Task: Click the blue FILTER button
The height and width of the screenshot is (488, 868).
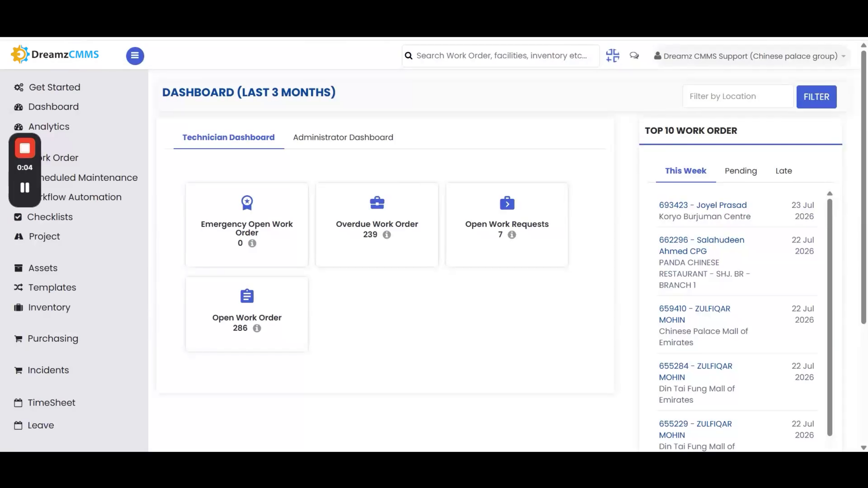Action: click(816, 97)
